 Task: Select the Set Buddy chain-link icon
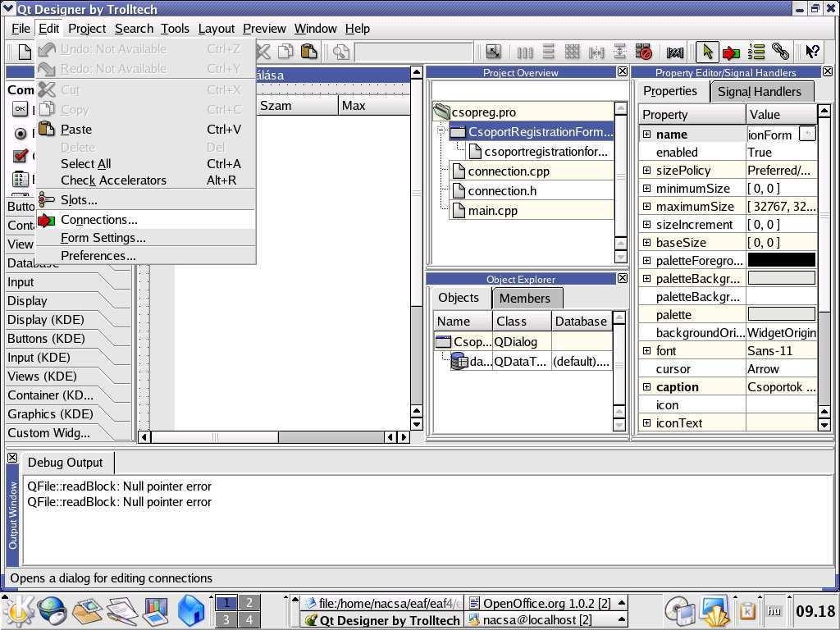pyautogui.click(x=781, y=52)
